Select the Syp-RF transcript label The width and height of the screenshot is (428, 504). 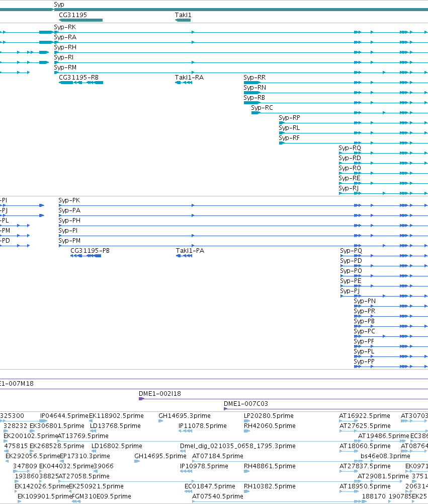(289, 138)
